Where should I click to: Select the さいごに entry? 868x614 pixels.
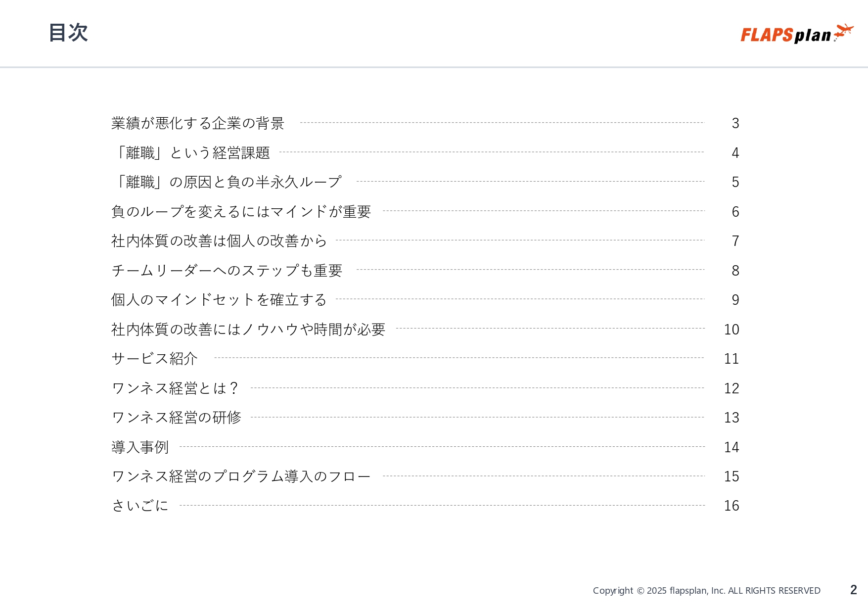[140, 506]
